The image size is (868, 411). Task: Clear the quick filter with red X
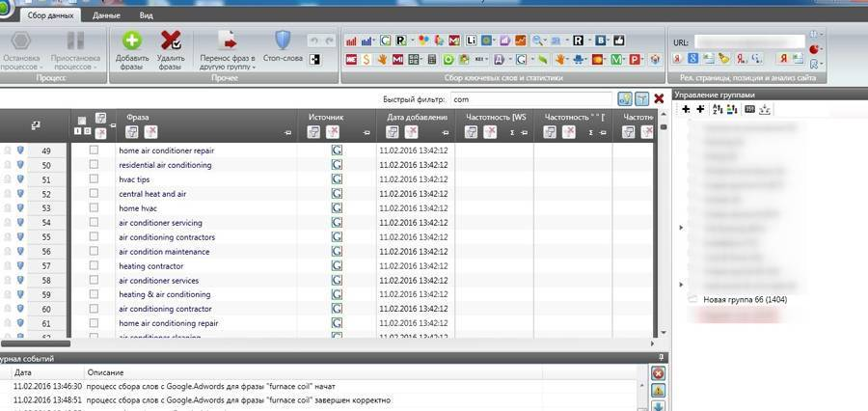point(659,98)
